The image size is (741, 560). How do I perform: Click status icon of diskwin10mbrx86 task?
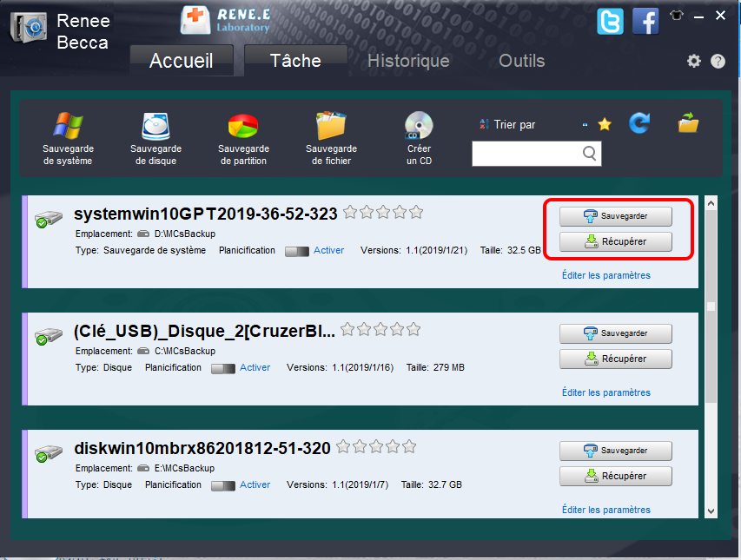(48, 453)
